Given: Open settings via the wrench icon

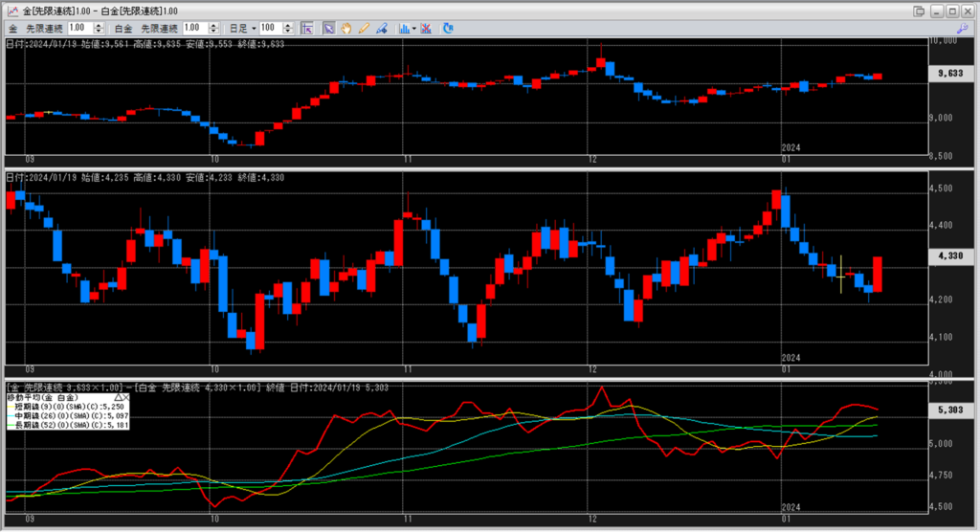Looking at the screenshot, I should 965,29.
